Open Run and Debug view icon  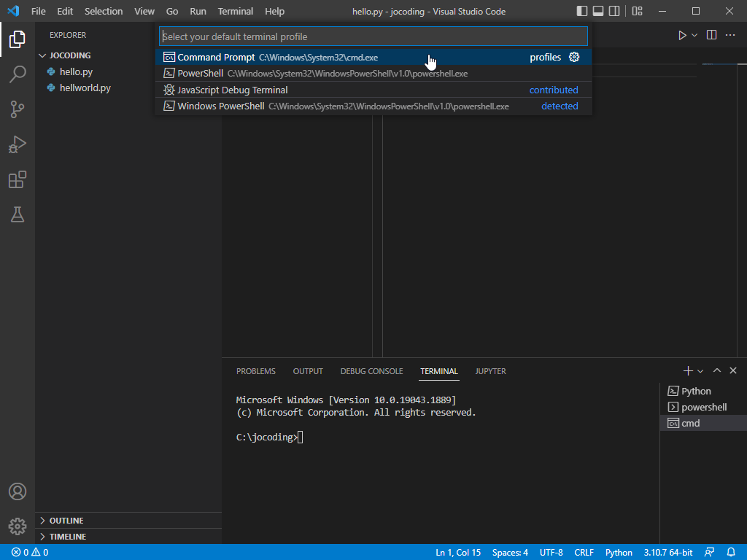pyautogui.click(x=18, y=144)
